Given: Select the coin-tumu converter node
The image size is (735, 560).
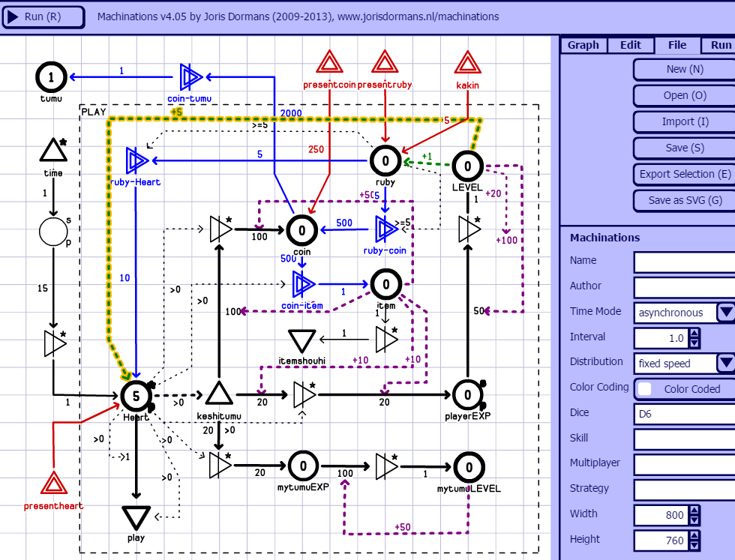Looking at the screenshot, I should [190, 76].
